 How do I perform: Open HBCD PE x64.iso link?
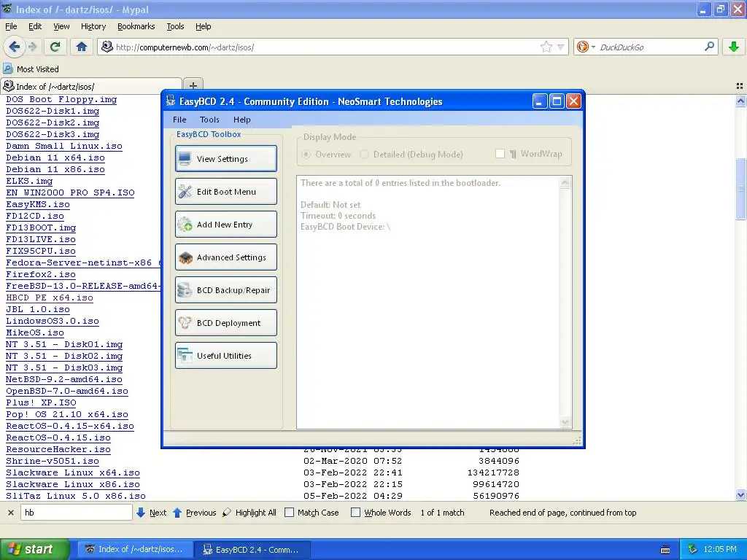coord(50,297)
